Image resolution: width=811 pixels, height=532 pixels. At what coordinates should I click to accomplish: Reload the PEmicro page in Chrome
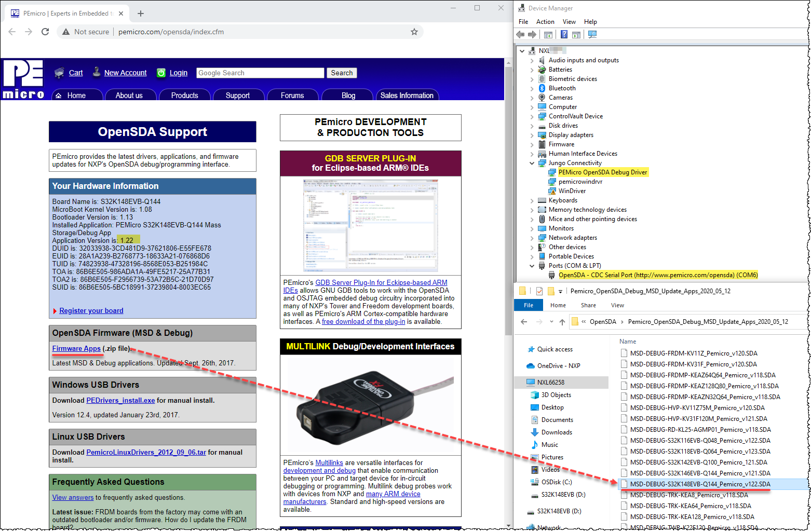pyautogui.click(x=45, y=32)
